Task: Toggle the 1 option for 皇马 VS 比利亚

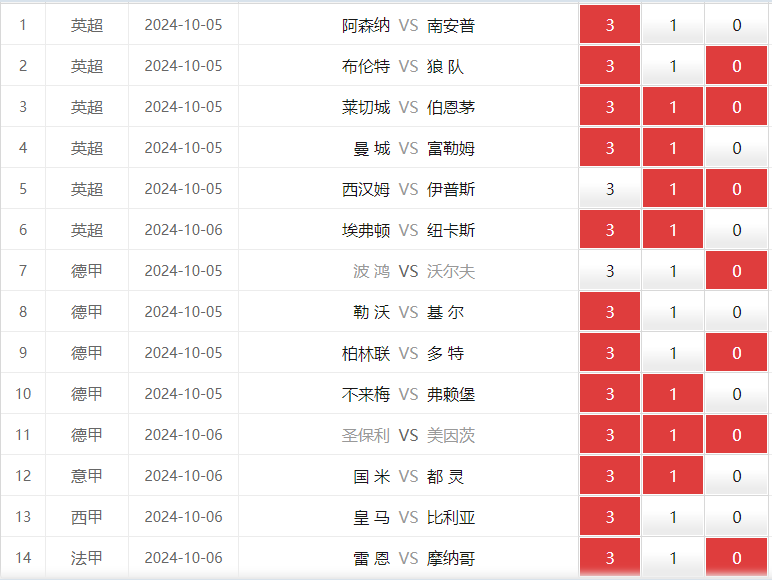Action: 673,516
